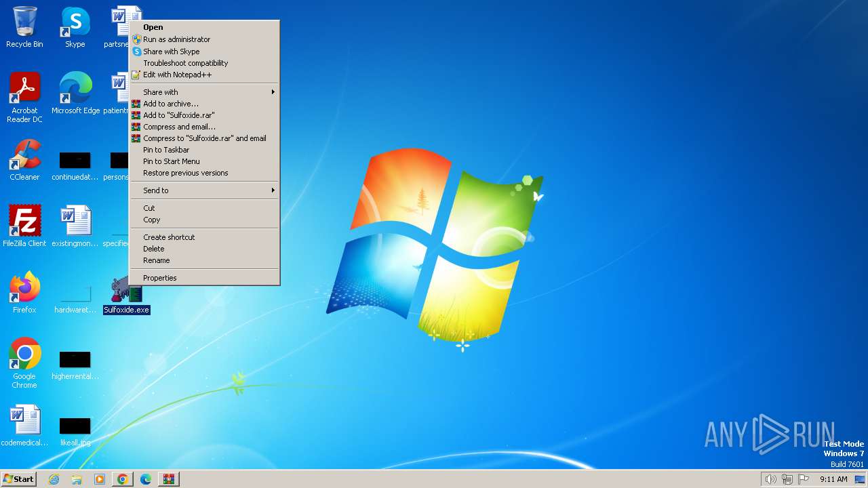Open the Start menu
The height and width of the screenshot is (488, 868).
click(18, 479)
